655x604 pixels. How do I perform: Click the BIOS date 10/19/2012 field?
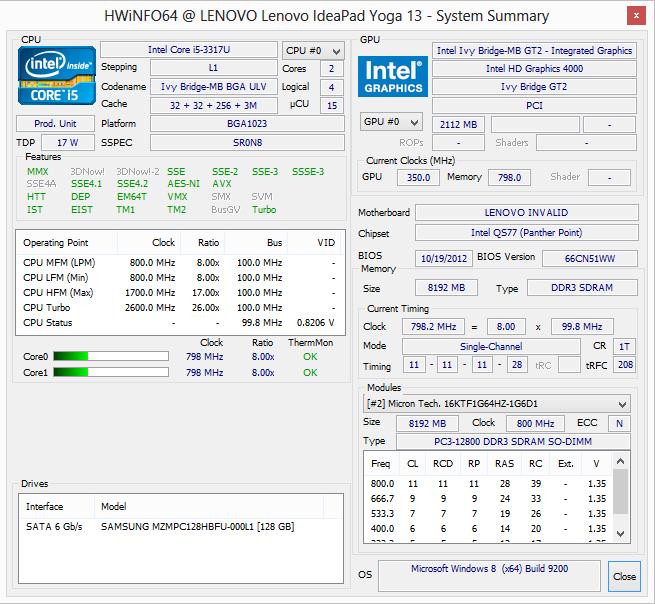point(444,259)
